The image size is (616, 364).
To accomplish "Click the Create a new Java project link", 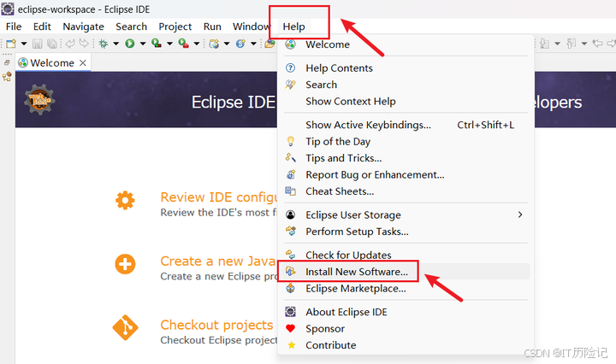I will point(218,261).
